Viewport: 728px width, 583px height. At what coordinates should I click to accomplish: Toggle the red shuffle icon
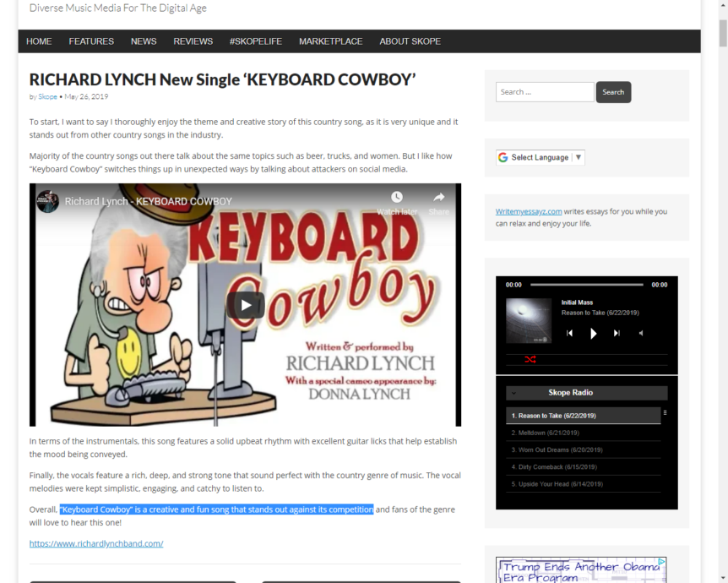pos(530,360)
